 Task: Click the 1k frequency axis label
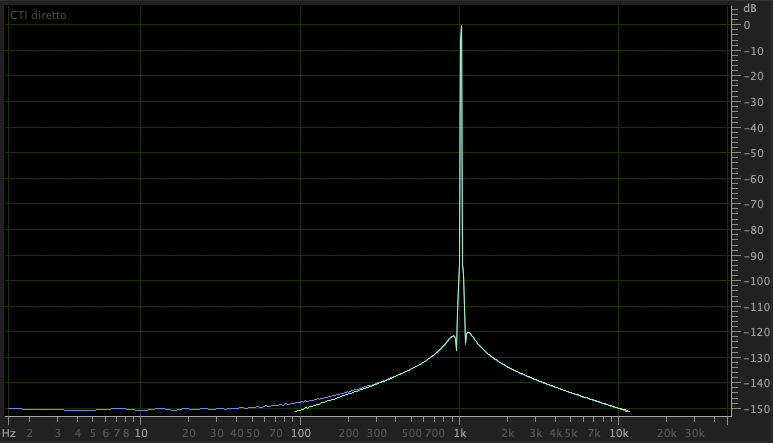(x=460, y=433)
